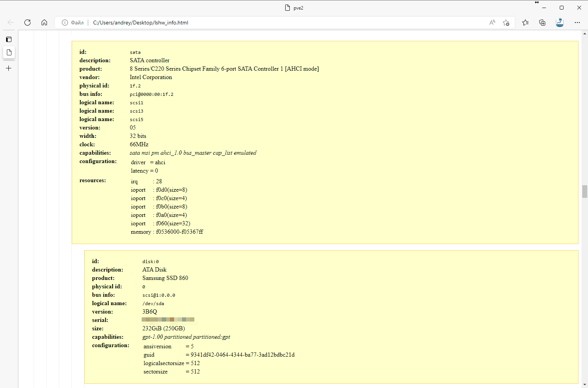Select the current tab in vertical sidebar
Viewport: 588px width, 388px height.
click(x=9, y=52)
